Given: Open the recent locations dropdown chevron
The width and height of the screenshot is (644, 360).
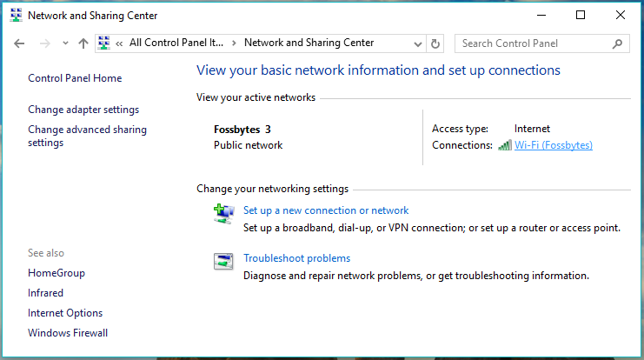Looking at the screenshot, I should pyautogui.click(x=65, y=43).
